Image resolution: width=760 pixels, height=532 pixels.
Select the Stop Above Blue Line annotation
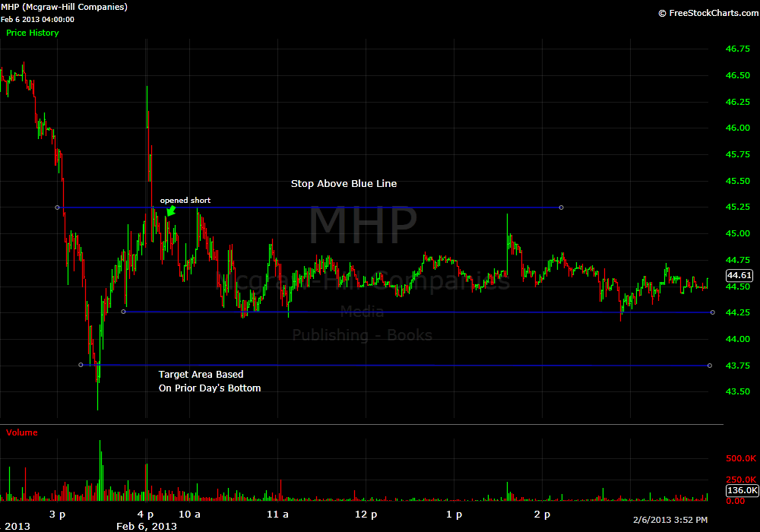344,184
